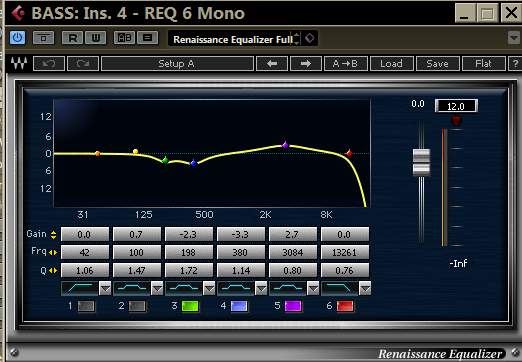
Task: Click the Waves logo icon
Action: tap(19, 63)
